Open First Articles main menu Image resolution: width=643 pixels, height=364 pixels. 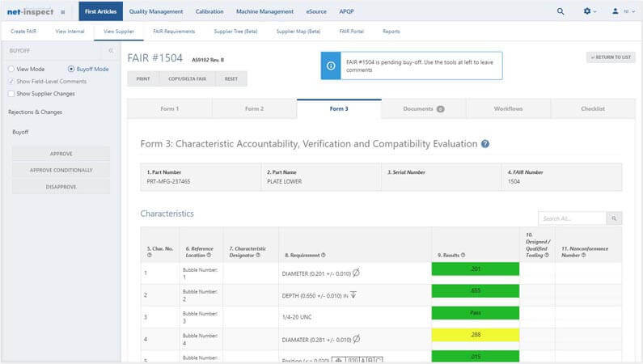click(101, 11)
